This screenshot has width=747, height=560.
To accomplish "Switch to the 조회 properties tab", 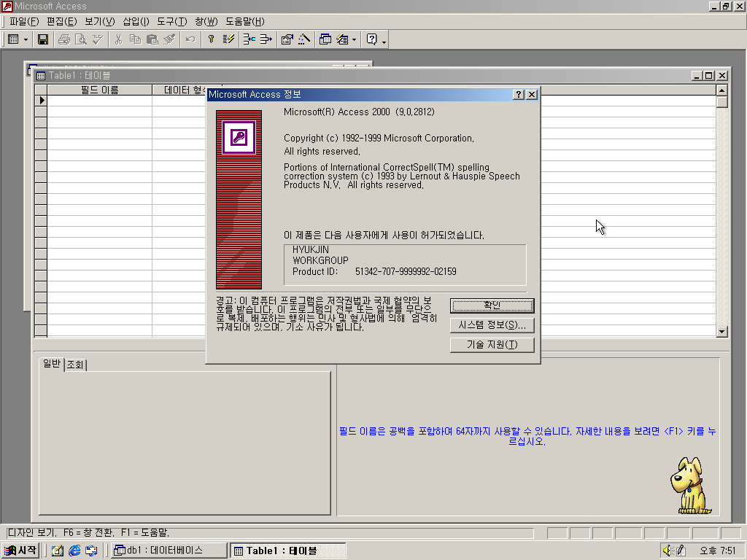I will pos(75,365).
